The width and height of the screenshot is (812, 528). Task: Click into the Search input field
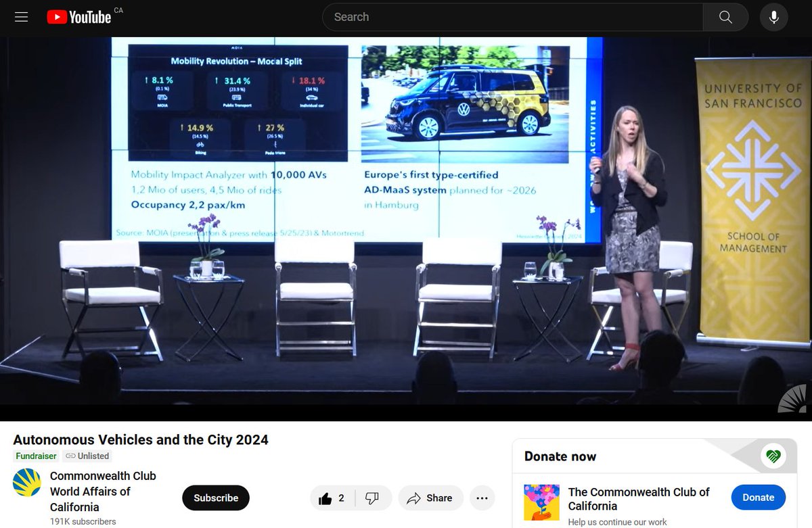click(512, 17)
